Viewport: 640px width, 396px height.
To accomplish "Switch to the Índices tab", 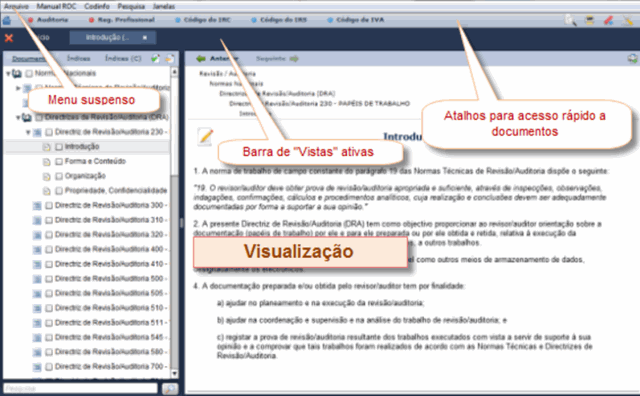I will (x=79, y=58).
